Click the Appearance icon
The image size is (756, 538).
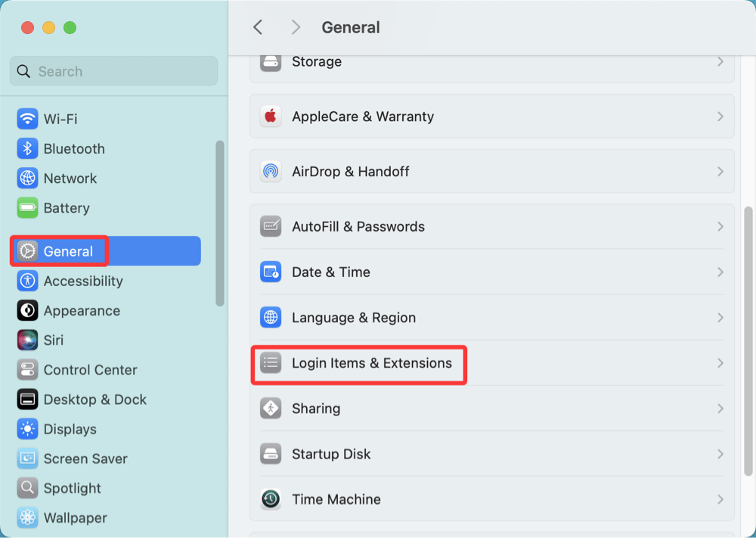pos(27,310)
